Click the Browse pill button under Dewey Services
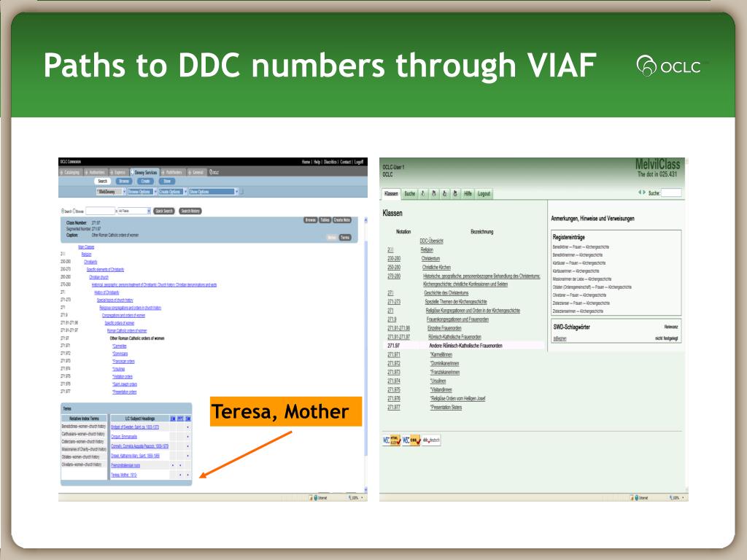 coord(124,182)
